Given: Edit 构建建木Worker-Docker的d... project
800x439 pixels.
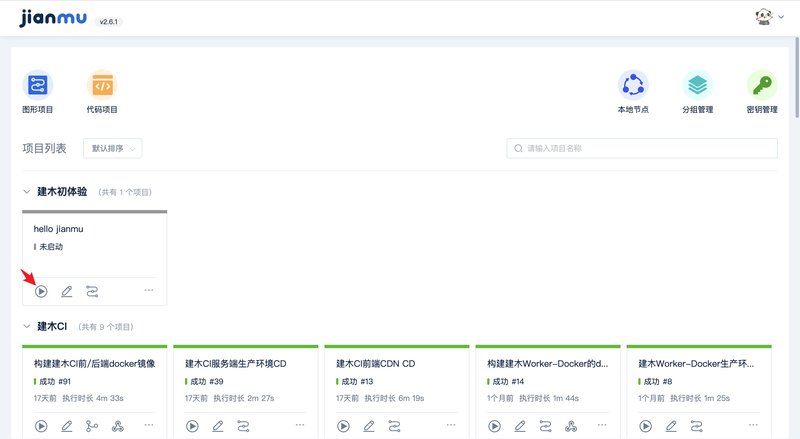Looking at the screenshot, I should pyautogui.click(x=520, y=426).
